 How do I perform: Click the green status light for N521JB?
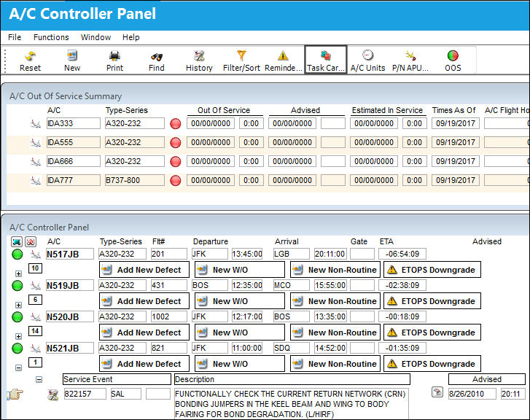pyautogui.click(x=17, y=349)
